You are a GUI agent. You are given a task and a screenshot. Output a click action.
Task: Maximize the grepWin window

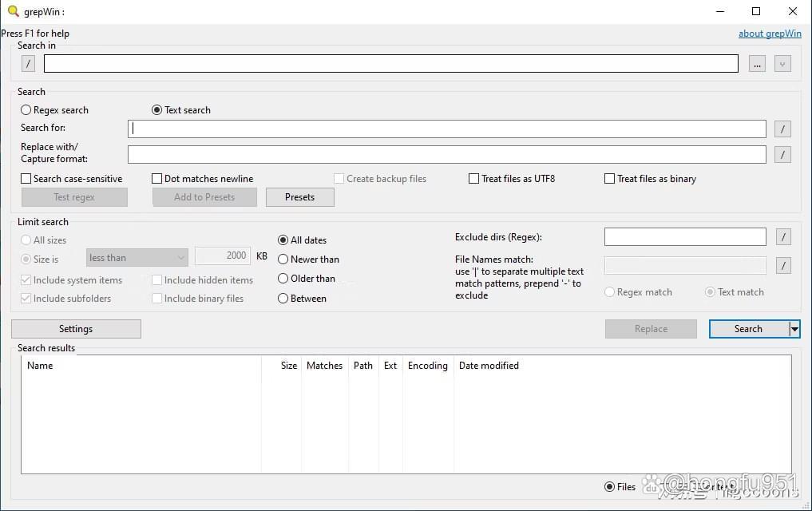click(x=756, y=11)
